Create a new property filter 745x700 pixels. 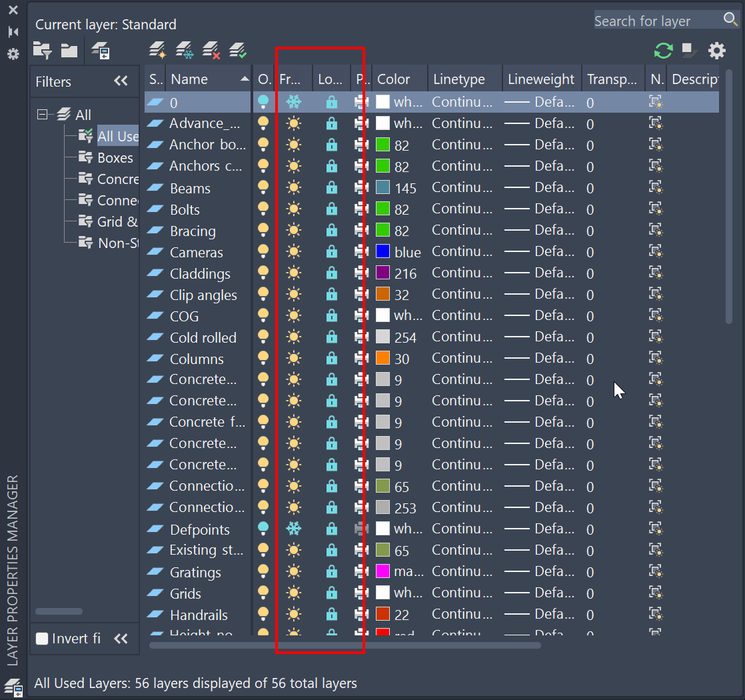(x=42, y=50)
